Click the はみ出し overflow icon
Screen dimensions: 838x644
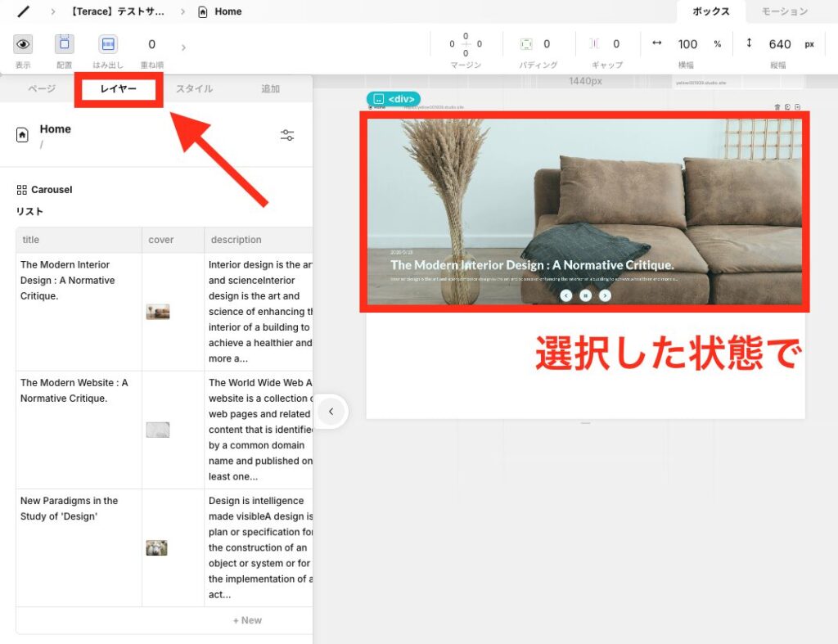point(108,44)
